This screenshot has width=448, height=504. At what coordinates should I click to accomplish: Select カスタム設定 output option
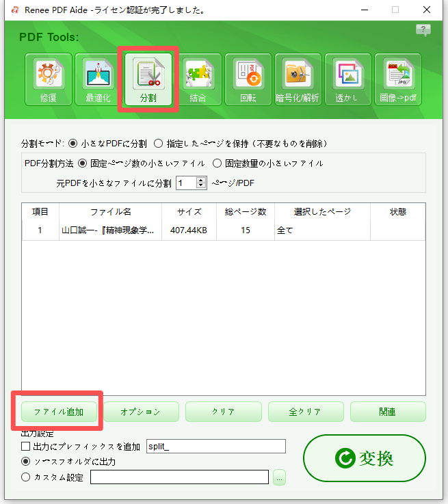(26, 477)
